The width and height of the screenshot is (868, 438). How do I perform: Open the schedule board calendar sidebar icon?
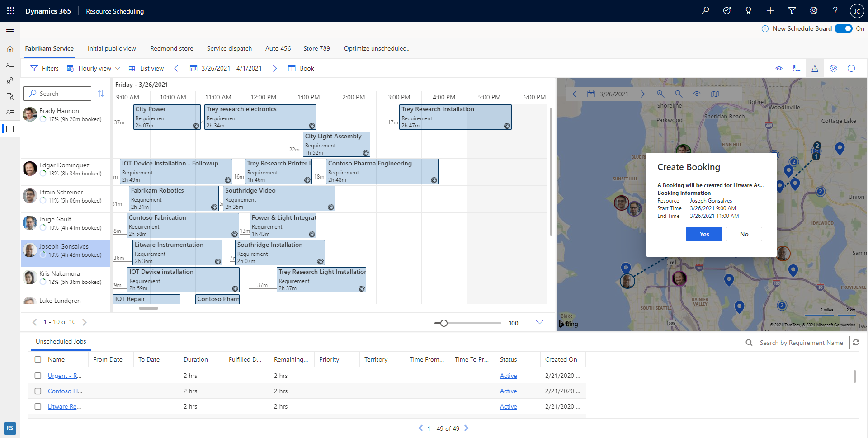tap(10, 129)
